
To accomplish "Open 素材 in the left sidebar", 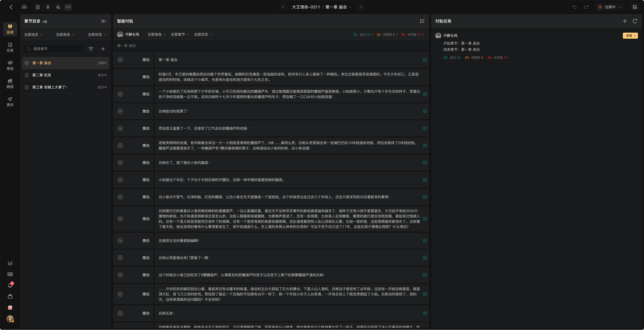I will (10, 102).
